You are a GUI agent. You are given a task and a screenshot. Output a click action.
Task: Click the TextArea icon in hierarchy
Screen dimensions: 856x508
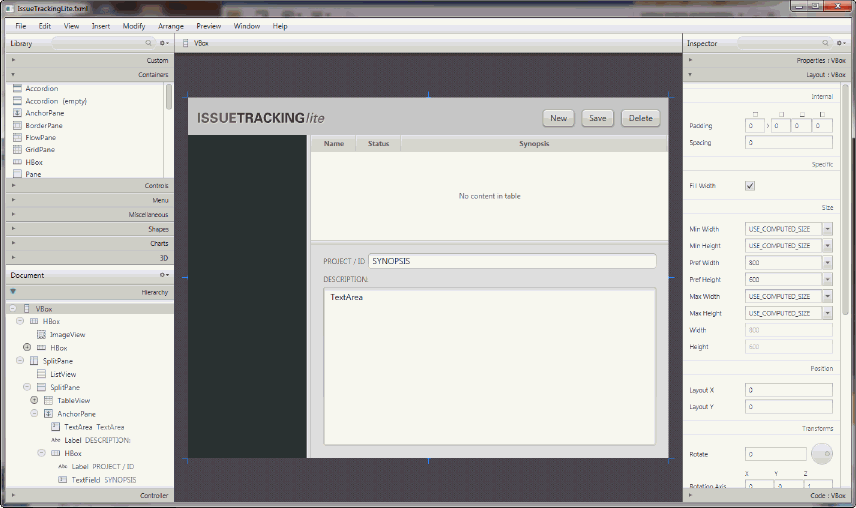(56, 427)
